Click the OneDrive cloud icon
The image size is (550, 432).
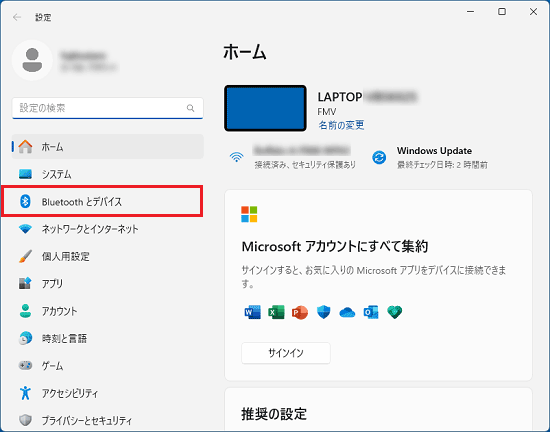(x=347, y=312)
